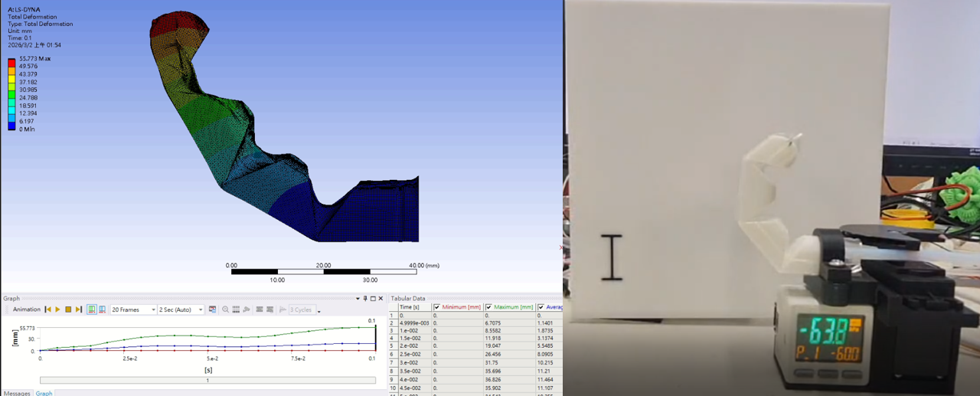The image size is (980, 396).
Task: Select time cell 4.9999e-003
Action: pyautogui.click(x=414, y=323)
